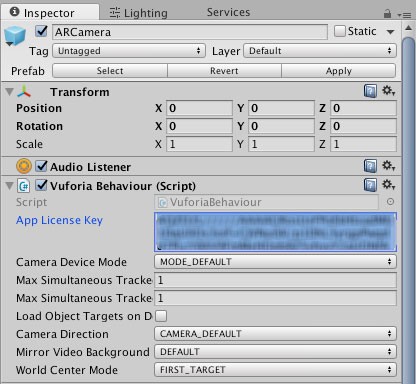Image resolution: width=416 pixels, height=384 pixels.
Task: Click the App License Key label
Action: pos(59,220)
